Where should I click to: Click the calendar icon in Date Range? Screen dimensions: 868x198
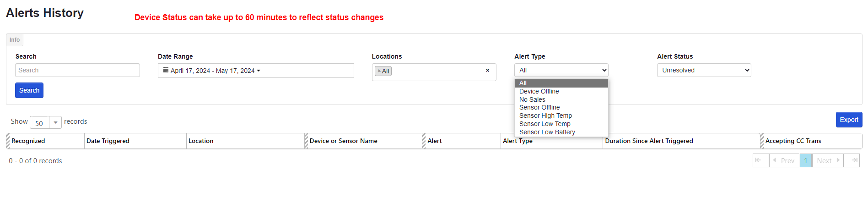coord(166,70)
